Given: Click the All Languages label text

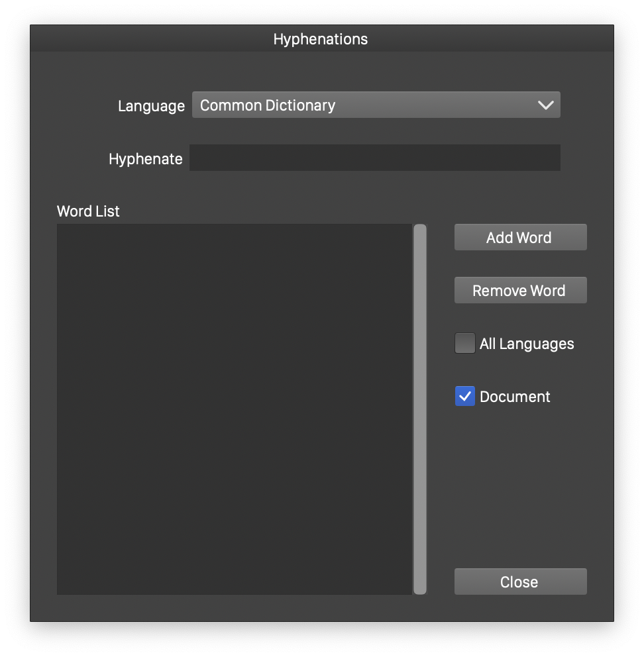Looking at the screenshot, I should pyautogui.click(x=527, y=344).
